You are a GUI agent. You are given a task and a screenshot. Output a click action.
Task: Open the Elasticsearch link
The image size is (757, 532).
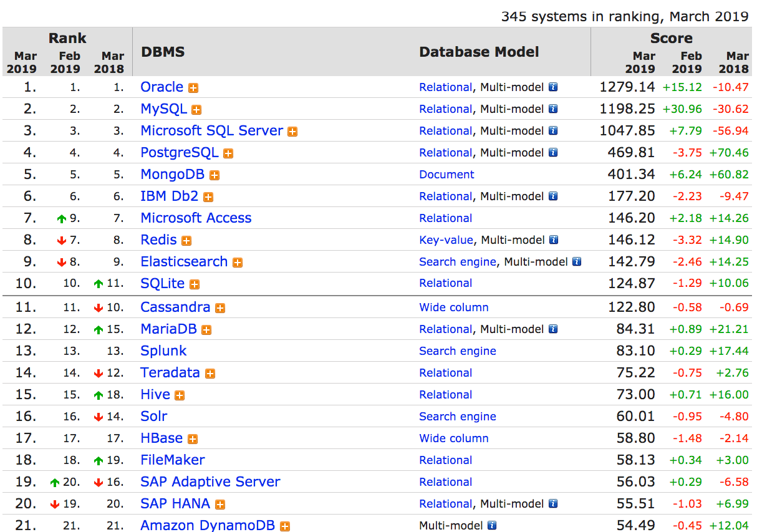point(185,262)
